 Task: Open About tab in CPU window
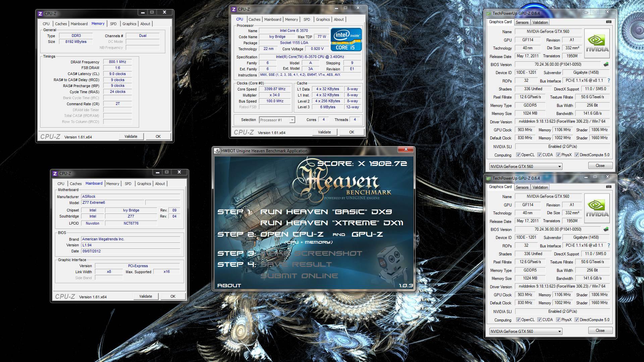pos(339,19)
